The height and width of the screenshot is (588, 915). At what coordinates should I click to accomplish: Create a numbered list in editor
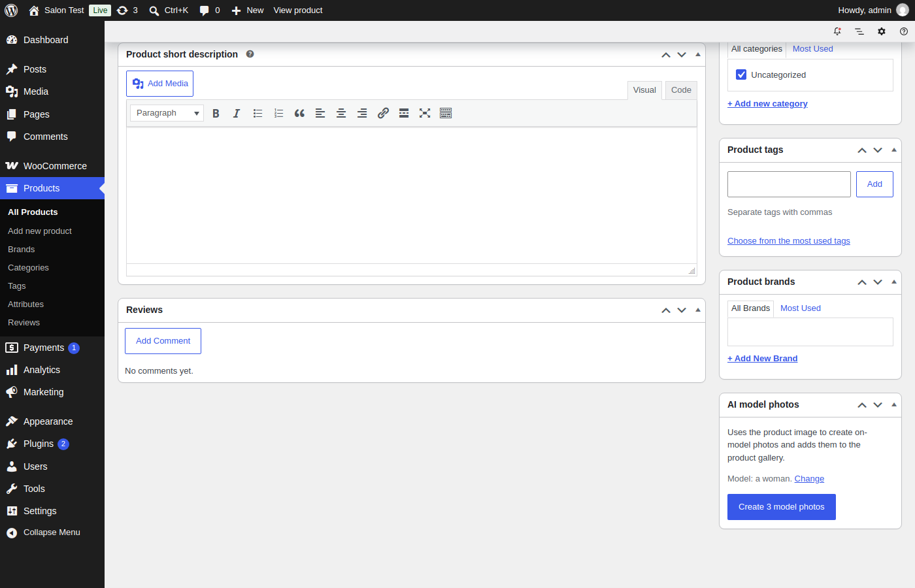click(278, 113)
